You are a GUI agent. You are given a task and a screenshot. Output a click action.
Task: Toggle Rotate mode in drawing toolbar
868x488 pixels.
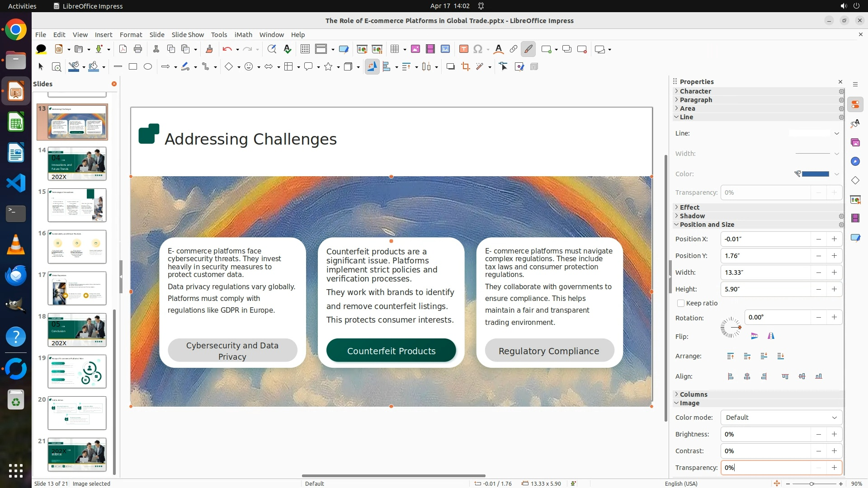coord(372,67)
